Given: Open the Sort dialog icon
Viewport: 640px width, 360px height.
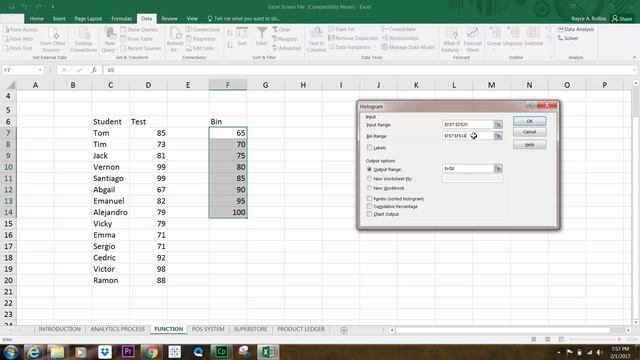Looking at the screenshot, I should click(x=242, y=36).
